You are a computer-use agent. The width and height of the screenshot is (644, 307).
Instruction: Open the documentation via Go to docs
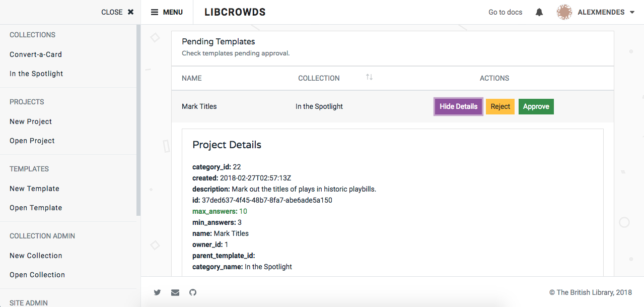point(505,12)
